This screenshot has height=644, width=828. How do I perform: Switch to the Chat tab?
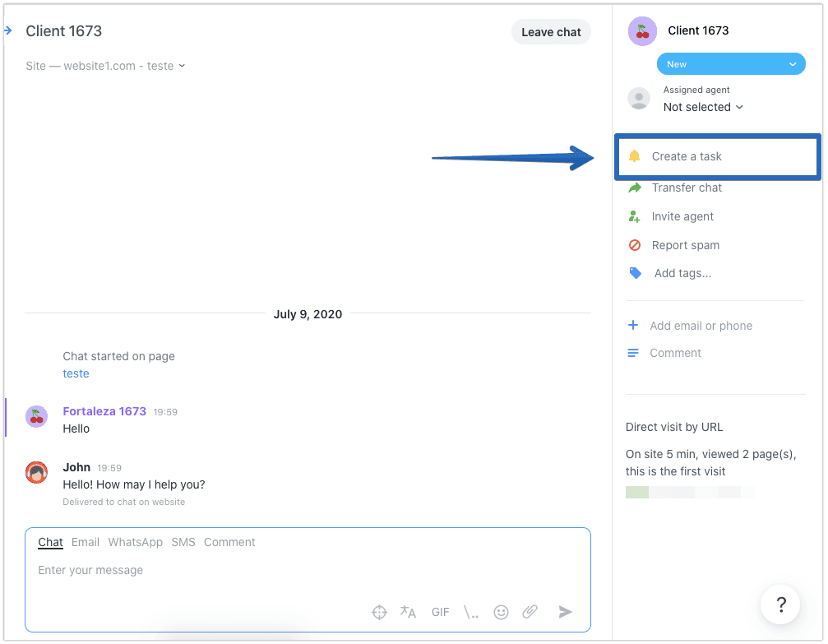[x=50, y=542]
